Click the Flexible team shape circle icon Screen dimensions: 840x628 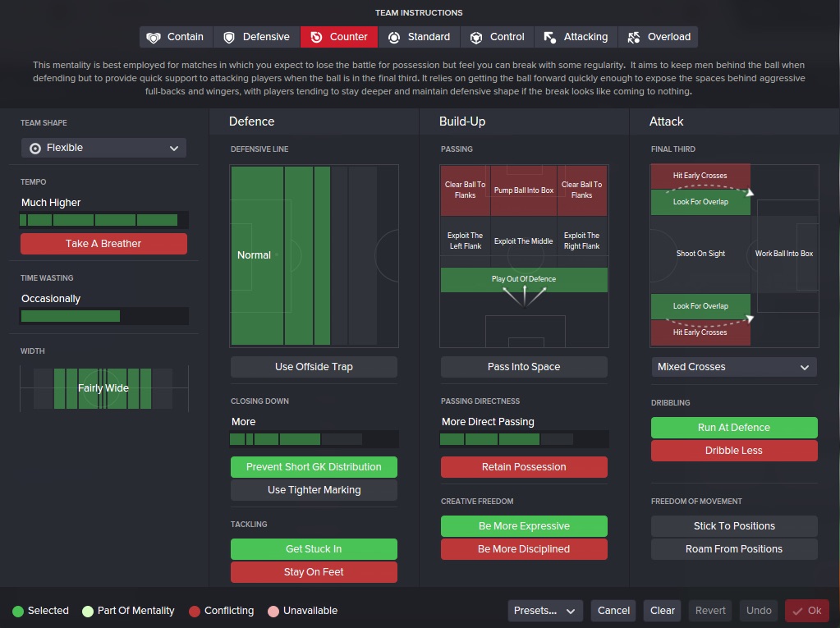pyautogui.click(x=34, y=149)
